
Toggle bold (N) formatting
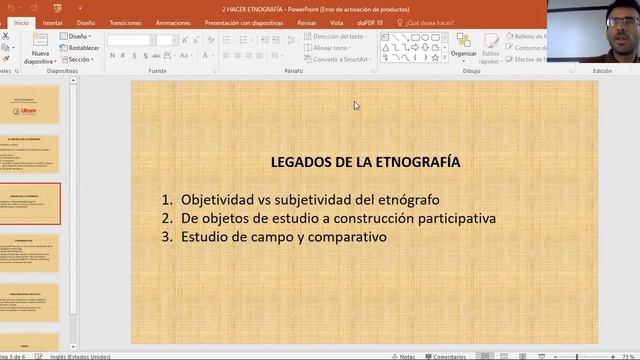tap(112, 56)
